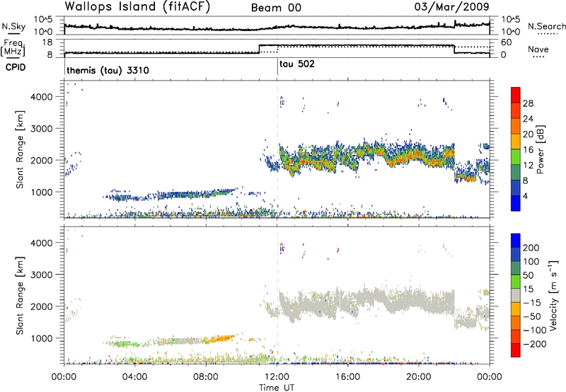Image resolution: width=566 pixels, height=392 pixels.
Task: Click the '12:00' time axis tick label
Action: (277, 377)
